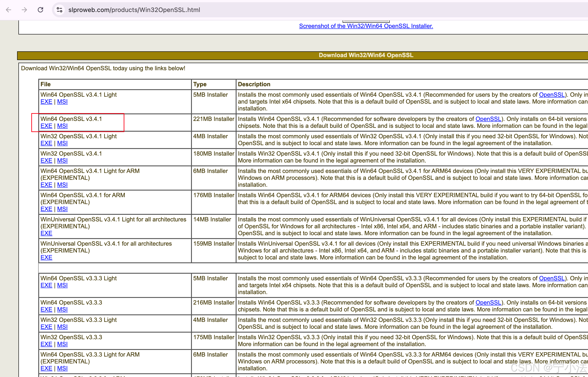This screenshot has width=588, height=377.
Task: Open OpenSSL link in Win64 v3.4.1 Light description
Action: pyautogui.click(x=552, y=95)
